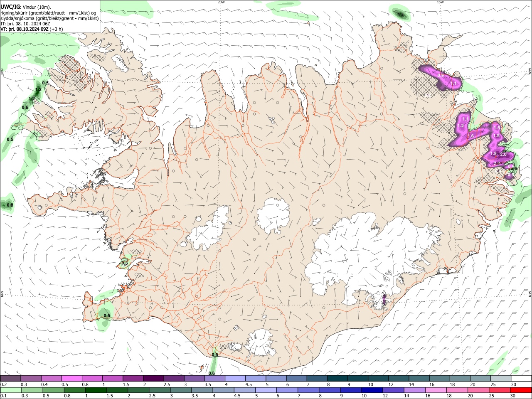Click the white Mýrdalsjökull glacier near the south coast
The width and height of the screenshot is (532, 399).
point(261,343)
